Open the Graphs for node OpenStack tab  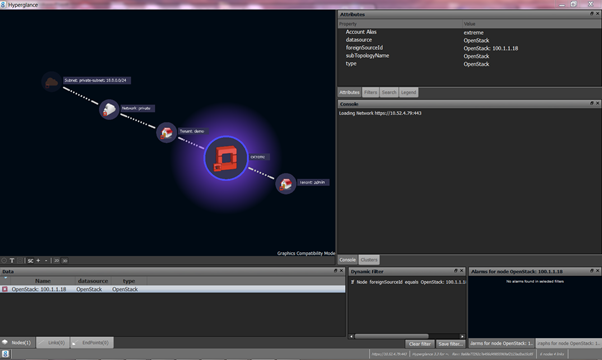568,343
